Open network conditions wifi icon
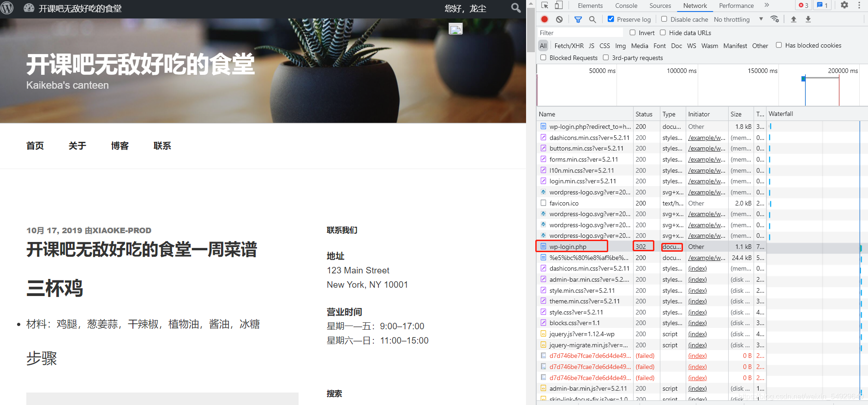Viewport: 868px width, 405px height. click(x=775, y=19)
